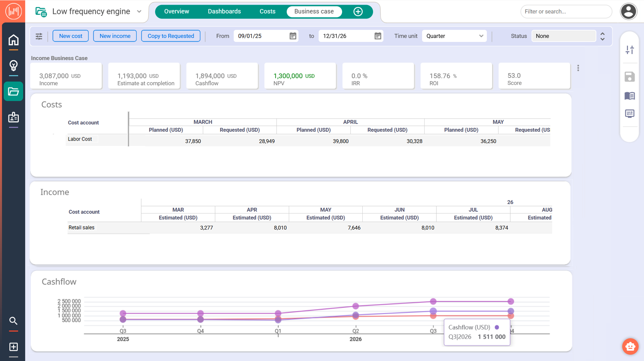Open the comments panel icon
This screenshot has width=644, height=361.
(629, 114)
